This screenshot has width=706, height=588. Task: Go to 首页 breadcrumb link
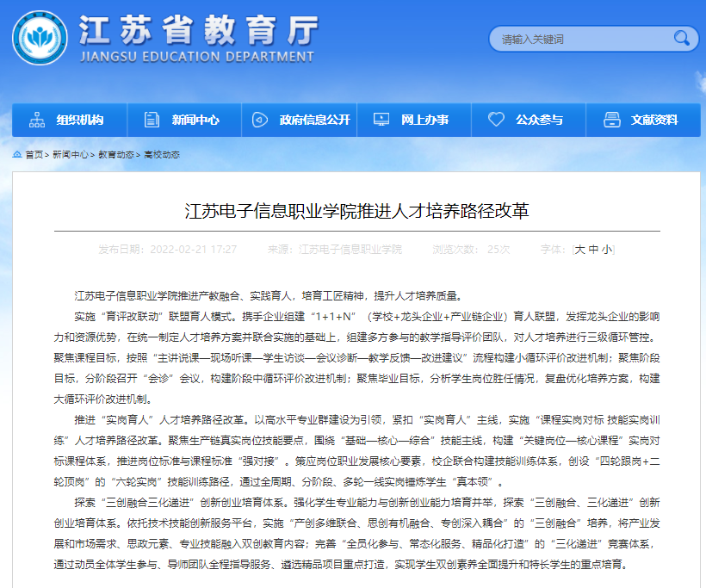pos(34,154)
